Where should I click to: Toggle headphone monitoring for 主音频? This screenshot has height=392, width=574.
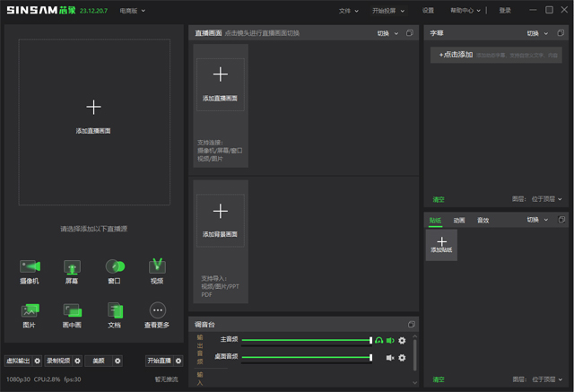[x=378, y=341]
